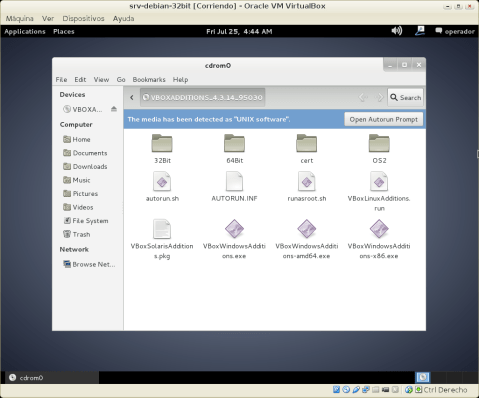
Task: Click the VirtualBox shared folders status icon
Action: [x=376, y=389]
